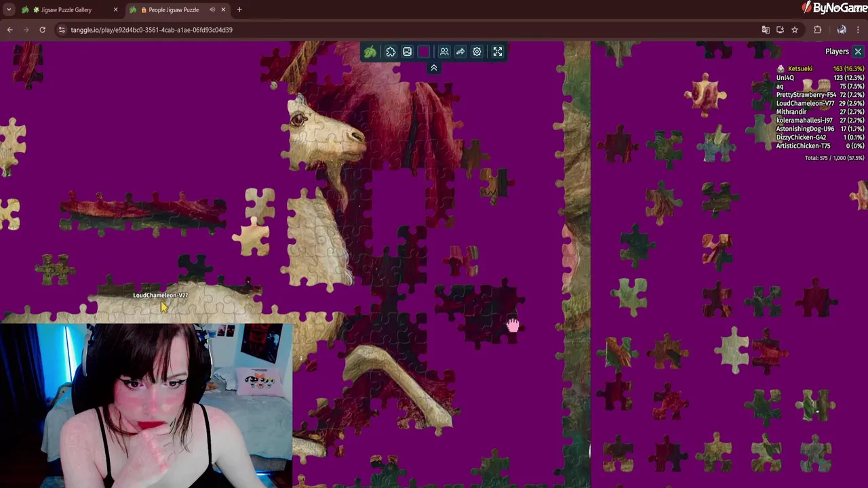Click the share arrow icon

point(460,52)
